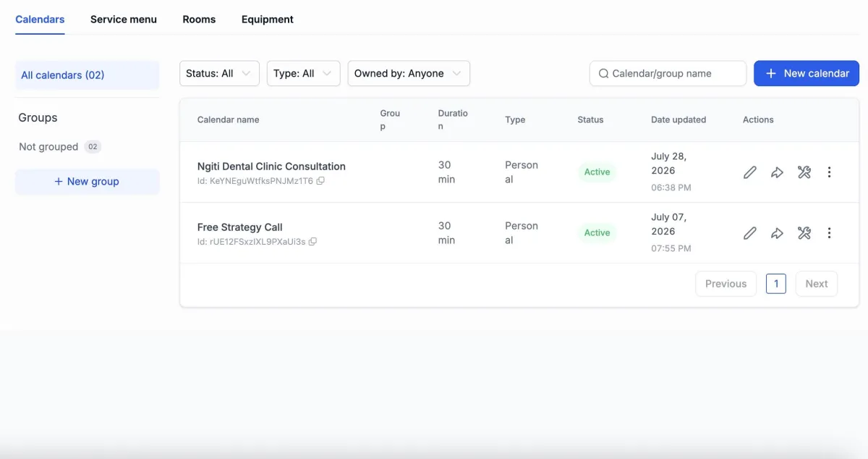Click the Type column header
Viewport: 868px width, 459px height.
coord(515,119)
